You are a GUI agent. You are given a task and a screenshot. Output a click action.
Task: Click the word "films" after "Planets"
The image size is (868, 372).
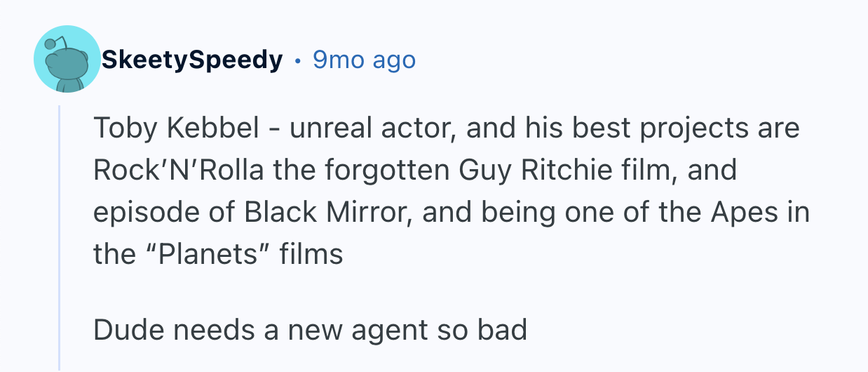[x=311, y=254]
